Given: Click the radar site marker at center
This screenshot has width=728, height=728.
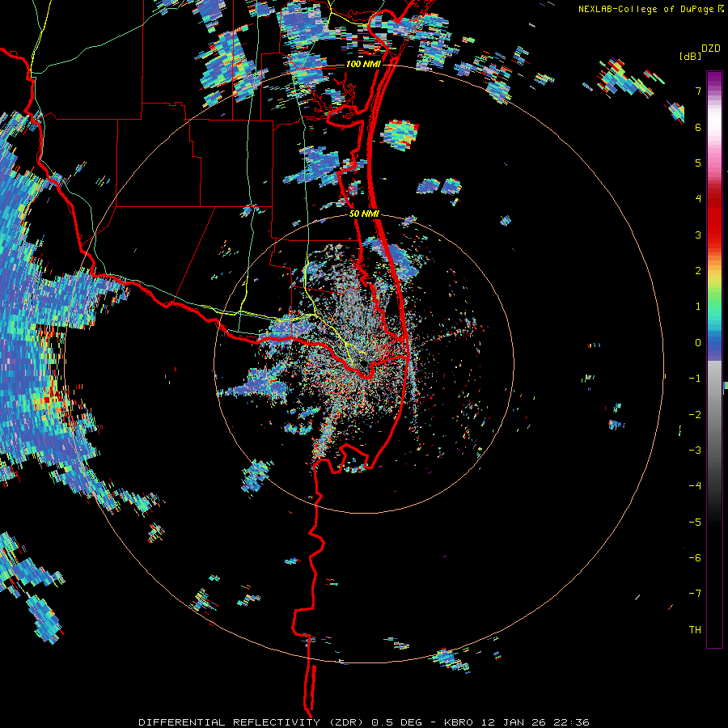Looking at the screenshot, I should [x=365, y=364].
